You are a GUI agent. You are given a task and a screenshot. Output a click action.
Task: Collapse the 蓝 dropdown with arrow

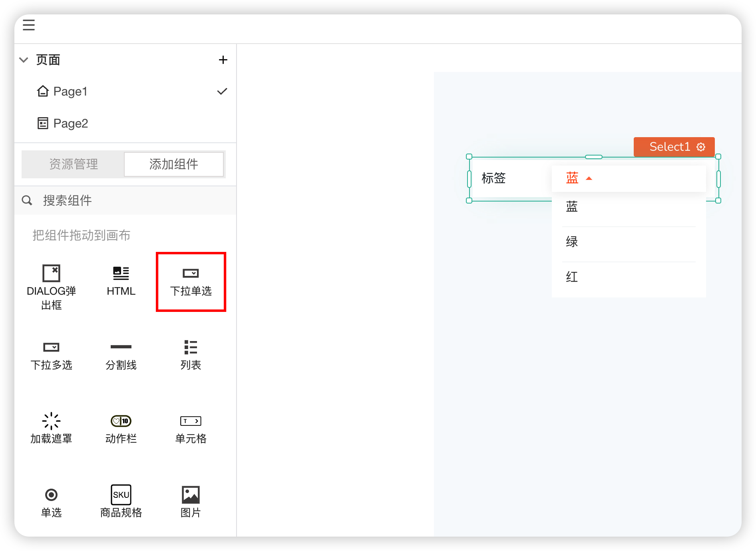coord(589,178)
